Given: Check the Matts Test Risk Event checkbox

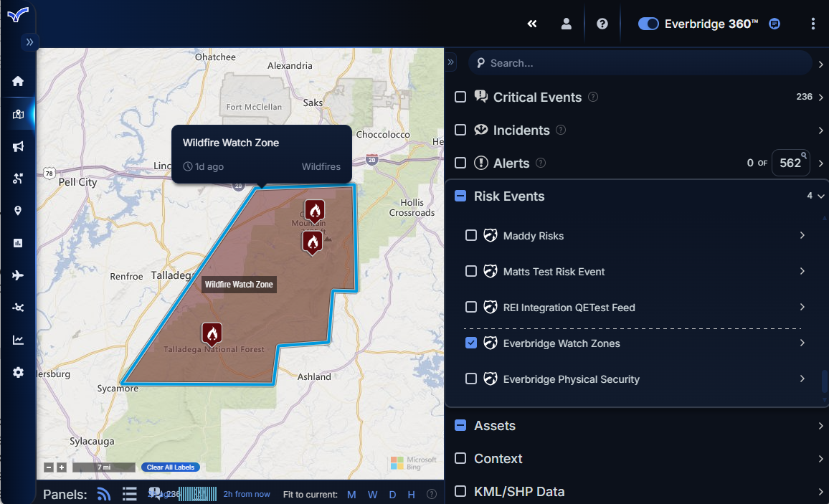Looking at the screenshot, I should [471, 271].
